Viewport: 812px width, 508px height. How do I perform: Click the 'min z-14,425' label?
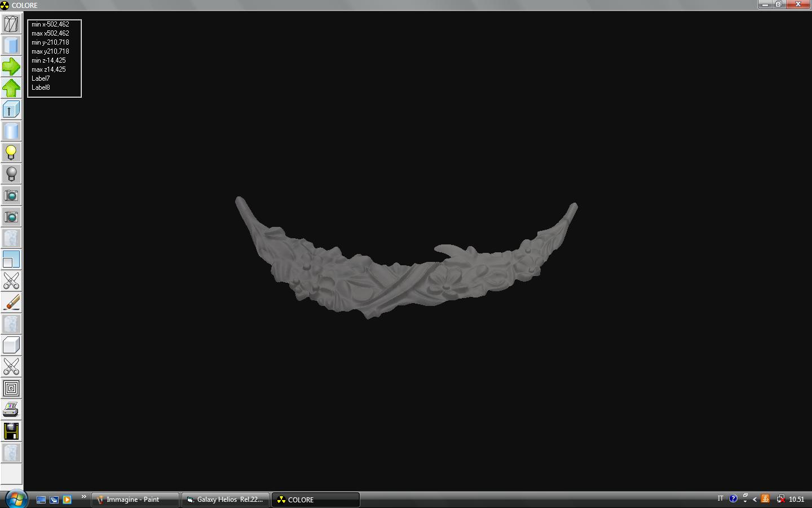(48, 60)
